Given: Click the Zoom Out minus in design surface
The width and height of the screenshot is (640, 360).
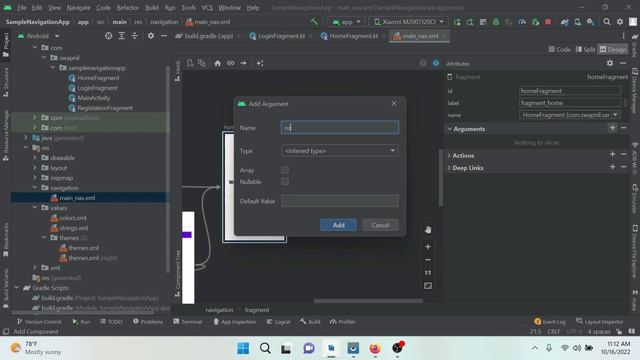Looking at the screenshot, I should 428,260.
